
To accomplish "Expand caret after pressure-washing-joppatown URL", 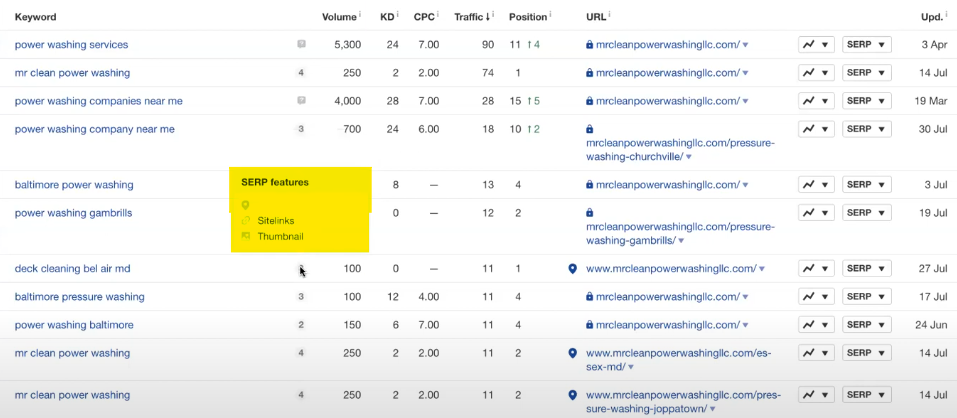I will click(713, 409).
